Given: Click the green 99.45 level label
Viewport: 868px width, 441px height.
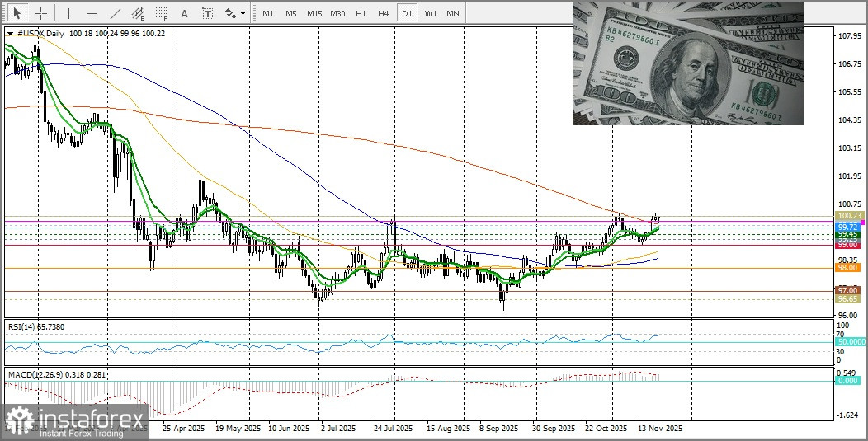Looking at the screenshot, I should [848, 235].
